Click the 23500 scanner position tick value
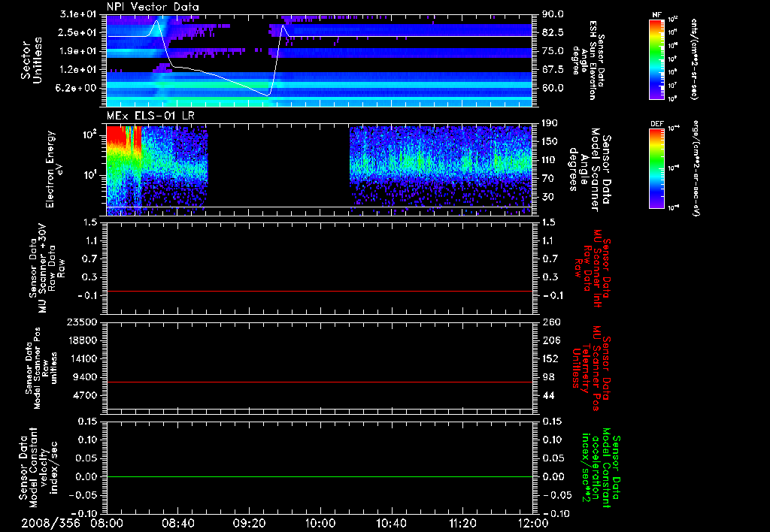770x532 pixels. (82, 322)
